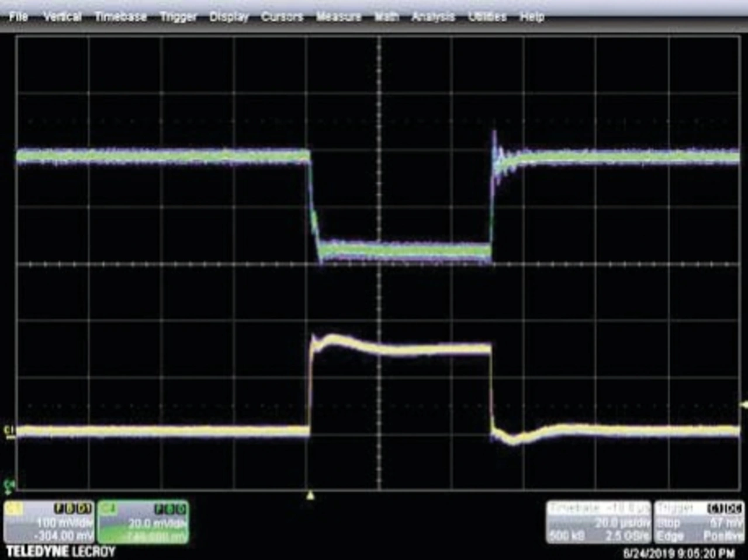Screen dimensions: 748x560
Task: Click the Teledyne LeCroy logo
Action: [x=61, y=551]
